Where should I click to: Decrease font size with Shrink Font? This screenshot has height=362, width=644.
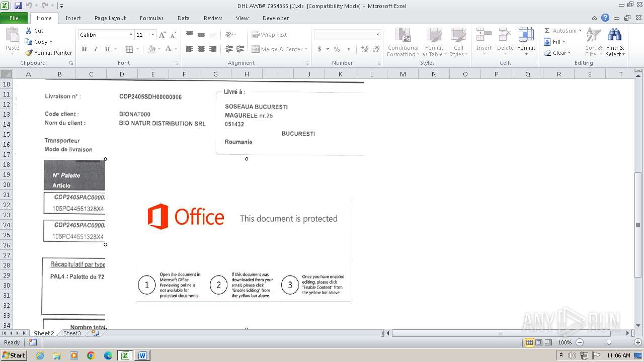pyautogui.click(x=173, y=35)
